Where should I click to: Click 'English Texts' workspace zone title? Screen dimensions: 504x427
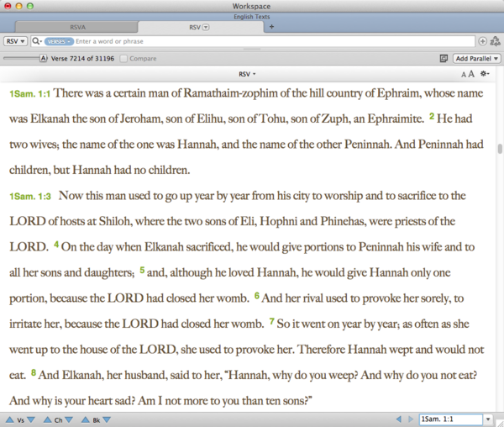pos(252,17)
